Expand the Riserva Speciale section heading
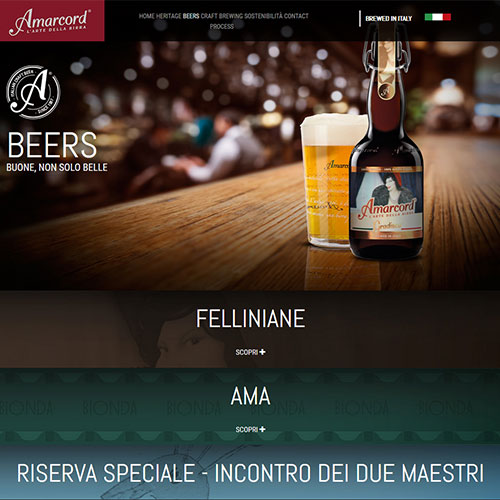 coord(250,473)
